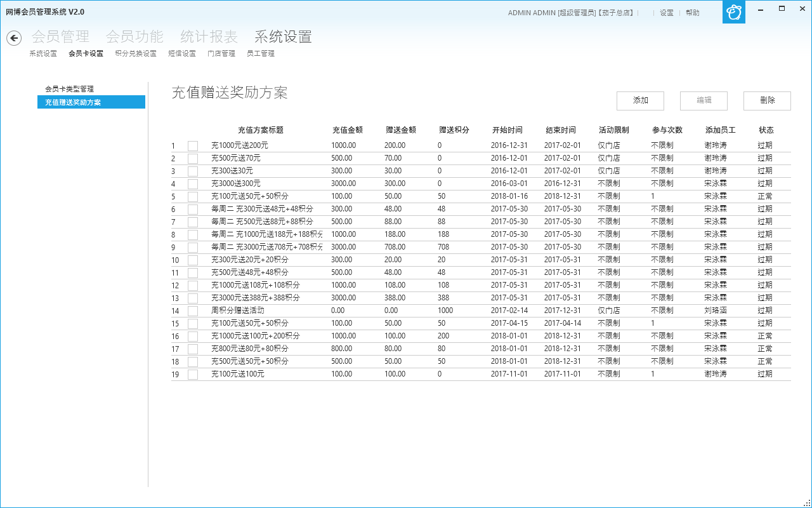Check the box in row 19 充100元送100元

(193, 375)
